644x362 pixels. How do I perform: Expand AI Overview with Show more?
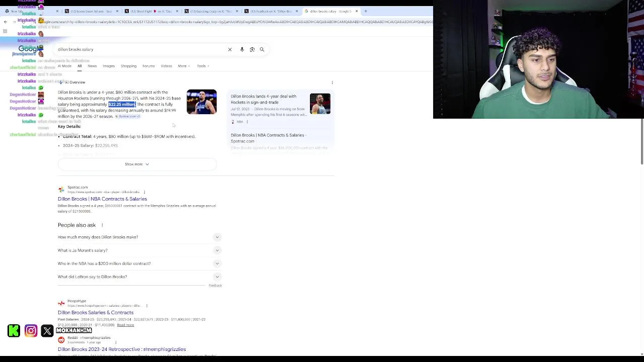[137, 164]
